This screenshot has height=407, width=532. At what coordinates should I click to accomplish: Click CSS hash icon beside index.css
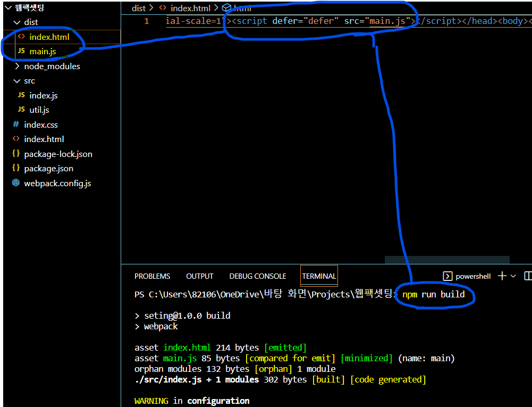16,124
